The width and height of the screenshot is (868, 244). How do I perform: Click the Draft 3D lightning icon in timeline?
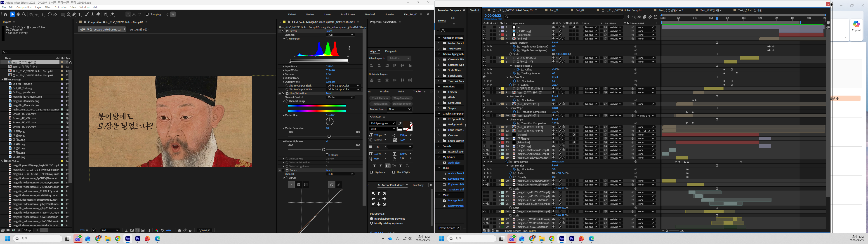(628, 17)
